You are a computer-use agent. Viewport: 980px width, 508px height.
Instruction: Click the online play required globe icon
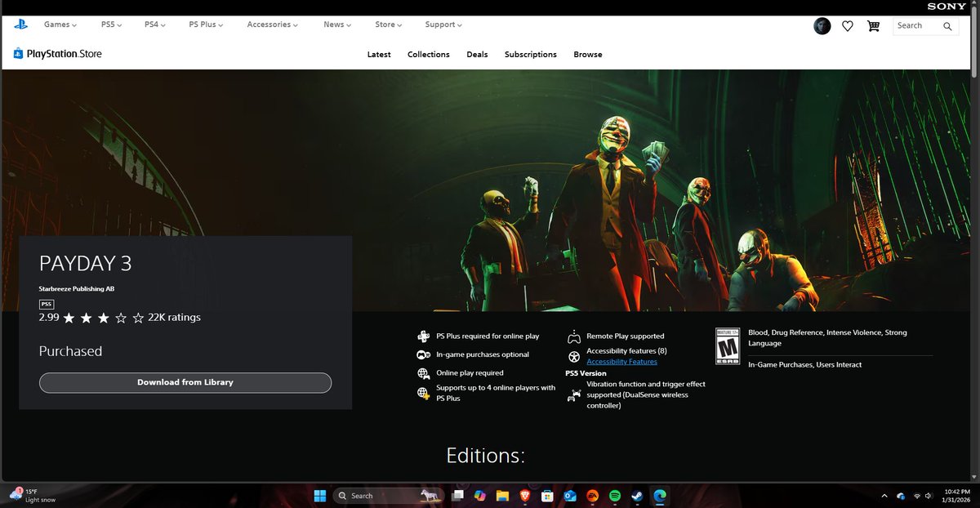coord(424,374)
